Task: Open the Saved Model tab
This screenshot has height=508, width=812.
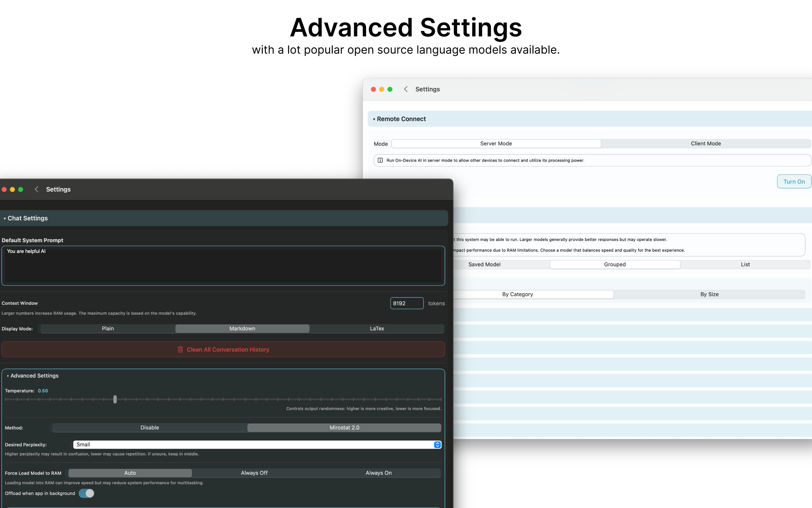Action: [484, 264]
